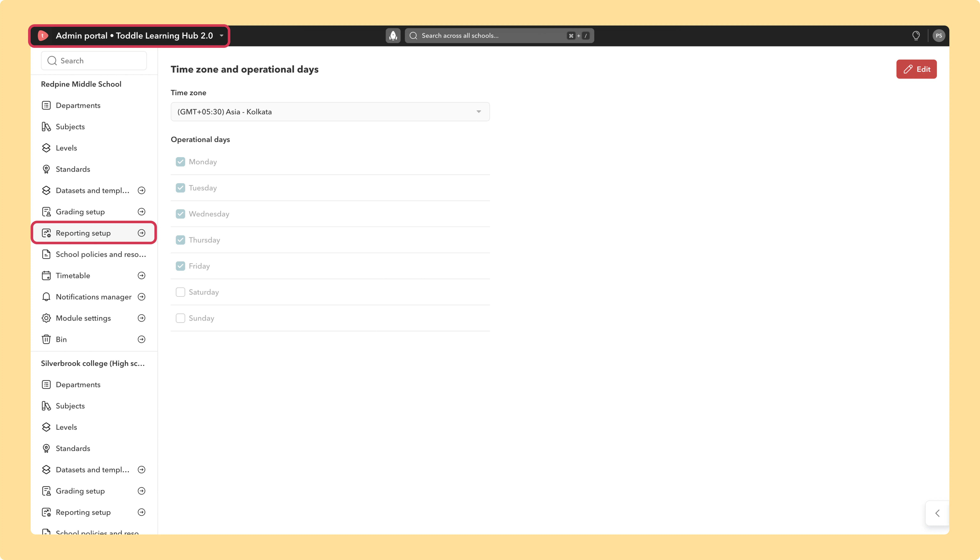Focus the sidebar Search field
The height and width of the screenshot is (560, 980).
pyautogui.click(x=94, y=61)
